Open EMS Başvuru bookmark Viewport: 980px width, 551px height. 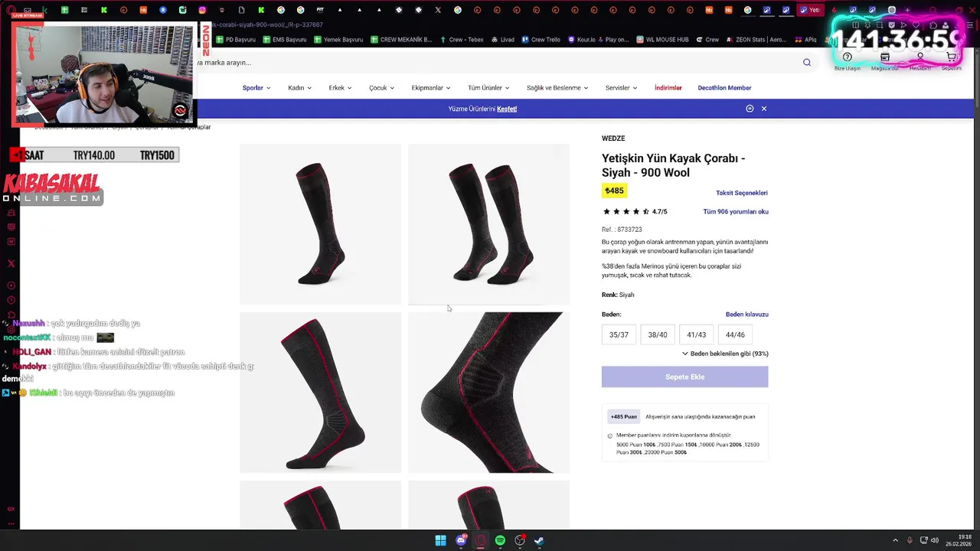coord(285,40)
